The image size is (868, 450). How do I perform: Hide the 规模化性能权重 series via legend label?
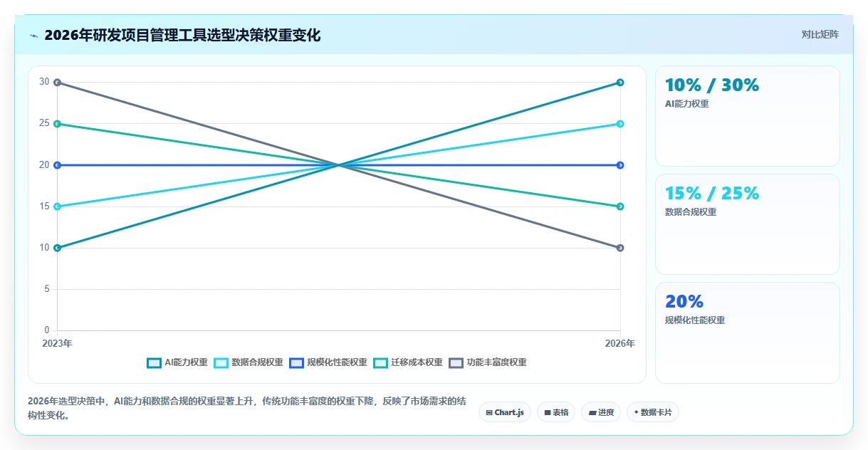click(337, 362)
